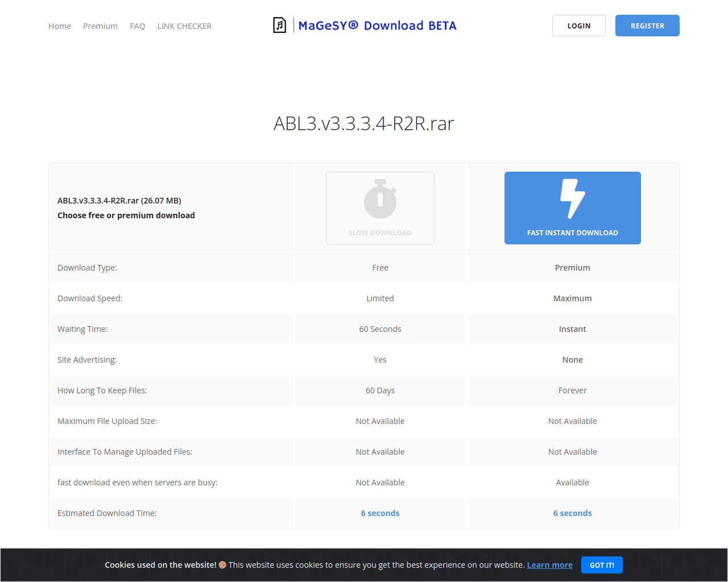Click the 'Instant' waiting time cell
The width and height of the screenshot is (728, 582).
(573, 329)
